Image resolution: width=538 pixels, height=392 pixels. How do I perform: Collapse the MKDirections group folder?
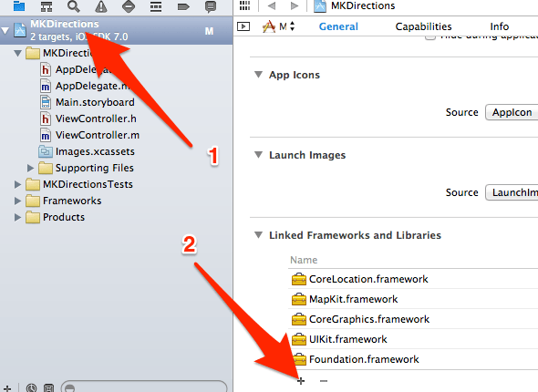(x=18, y=53)
